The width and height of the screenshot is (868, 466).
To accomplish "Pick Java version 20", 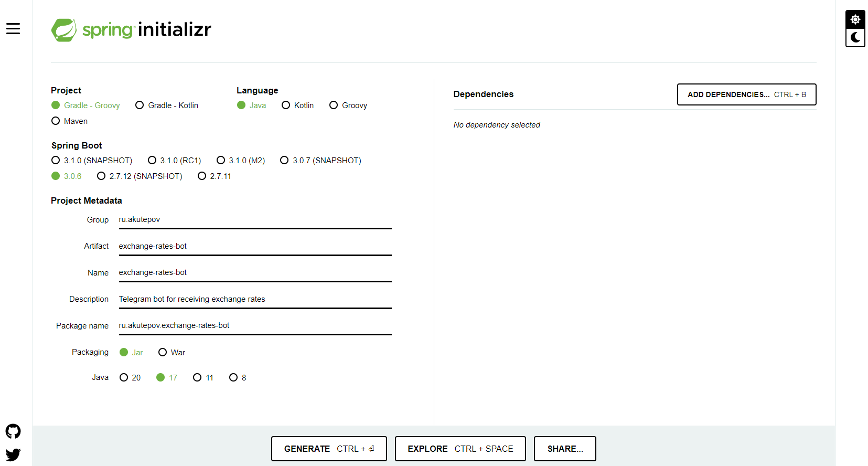I will click(130, 378).
